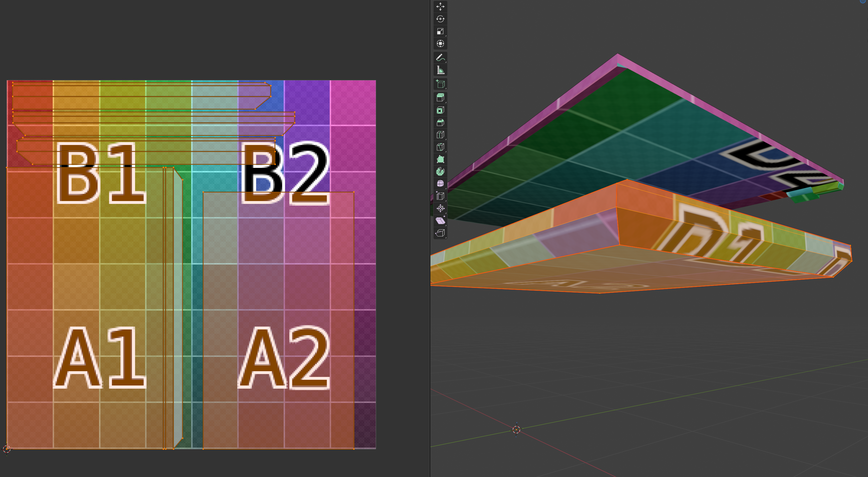The height and width of the screenshot is (477, 868).
Task: Select the Smooth vertices tool
Action: (440, 184)
